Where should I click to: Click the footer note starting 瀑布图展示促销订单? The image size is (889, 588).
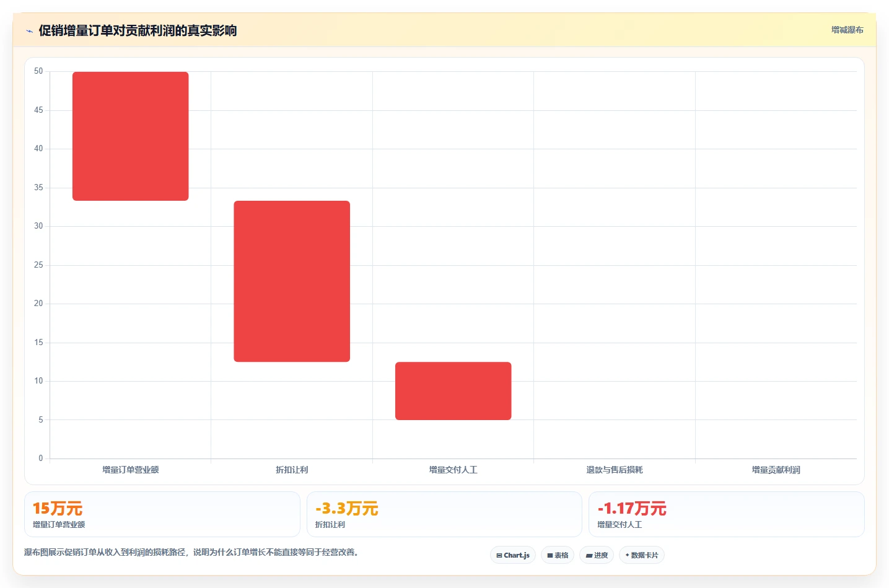coord(191,552)
